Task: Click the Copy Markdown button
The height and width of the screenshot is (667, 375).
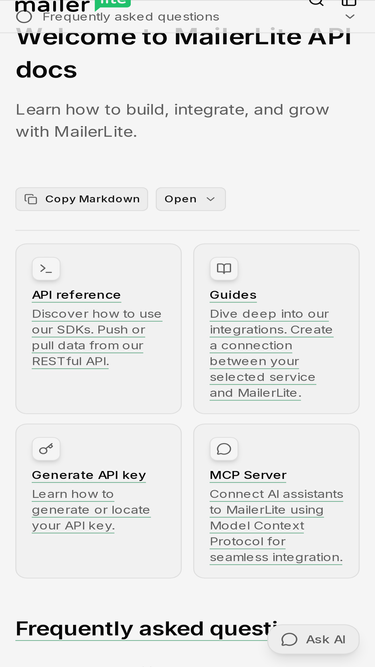Action: click(82, 199)
